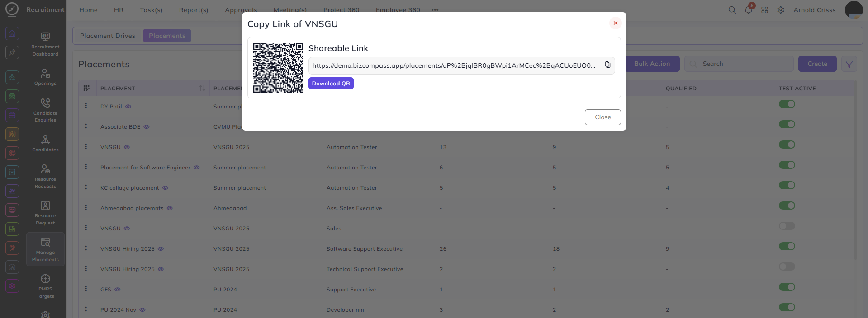Screen dimensions: 868x318
Task: Click the Bulk Action button
Action: point(653,64)
